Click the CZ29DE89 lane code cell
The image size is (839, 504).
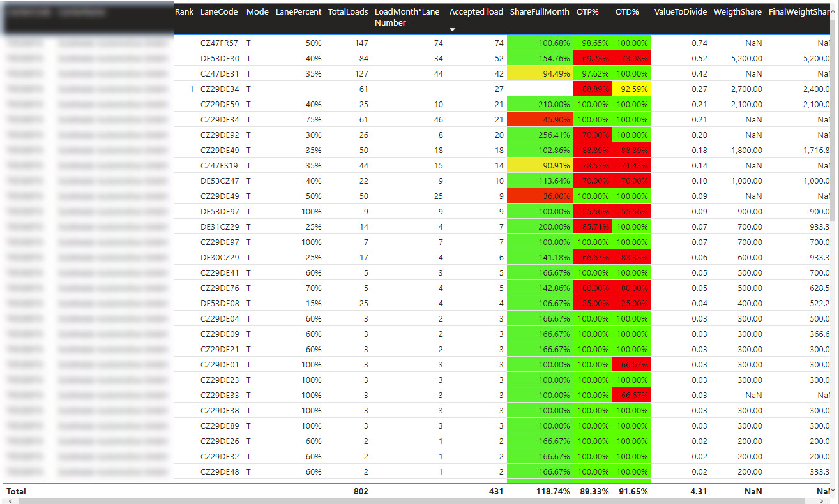(220, 426)
